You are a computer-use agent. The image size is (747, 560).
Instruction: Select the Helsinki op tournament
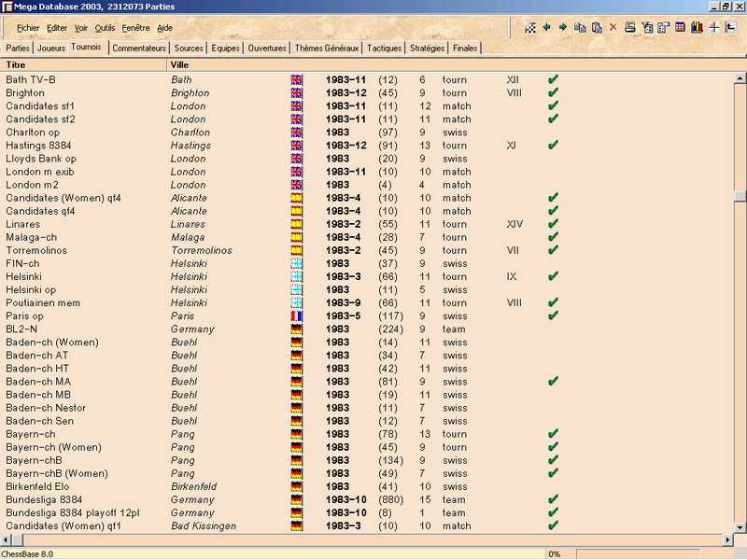coord(367,290)
